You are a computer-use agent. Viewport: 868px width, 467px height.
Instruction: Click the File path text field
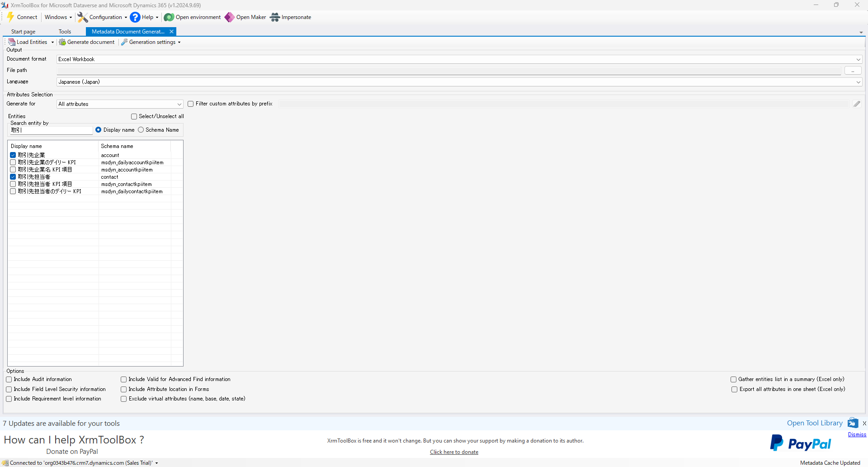point(449,71)
